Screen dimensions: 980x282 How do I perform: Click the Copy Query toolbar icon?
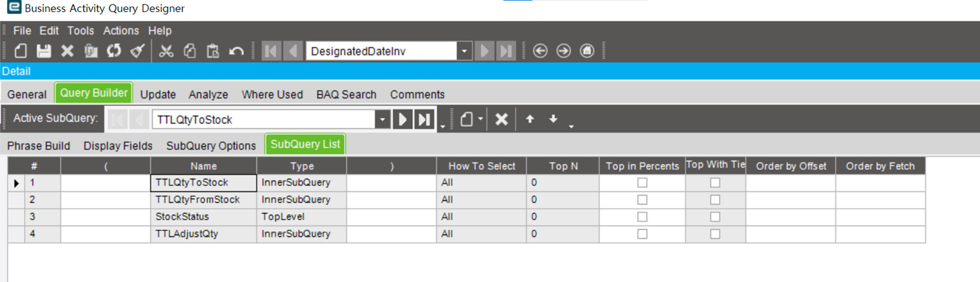[91, 51]
